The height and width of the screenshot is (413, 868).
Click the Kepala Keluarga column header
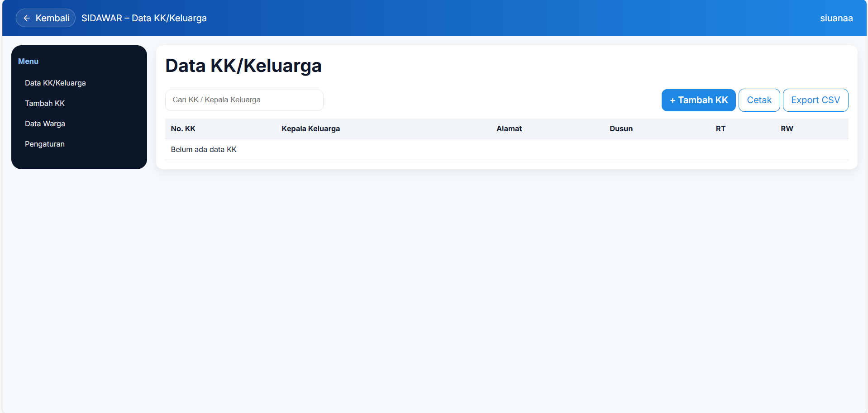(310, 128)
